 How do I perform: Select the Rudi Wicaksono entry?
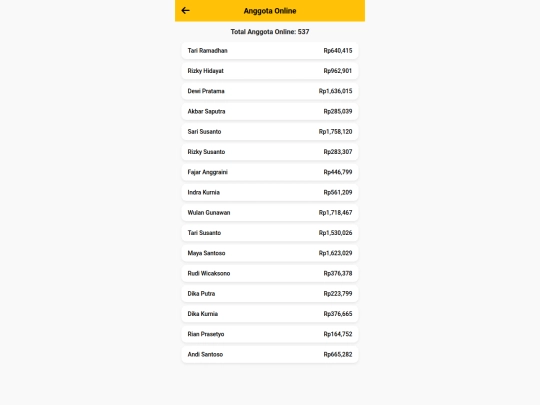point(270,273)
